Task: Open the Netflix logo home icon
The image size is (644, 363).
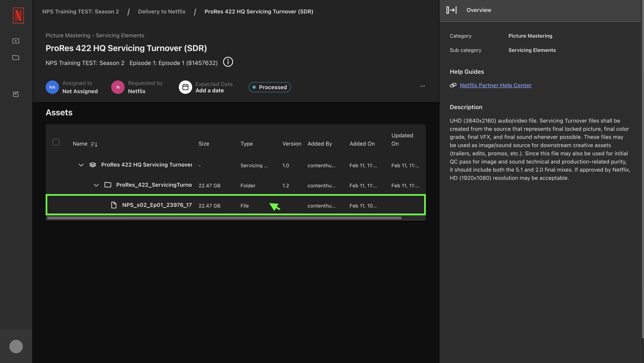Action: pos(18,15)
